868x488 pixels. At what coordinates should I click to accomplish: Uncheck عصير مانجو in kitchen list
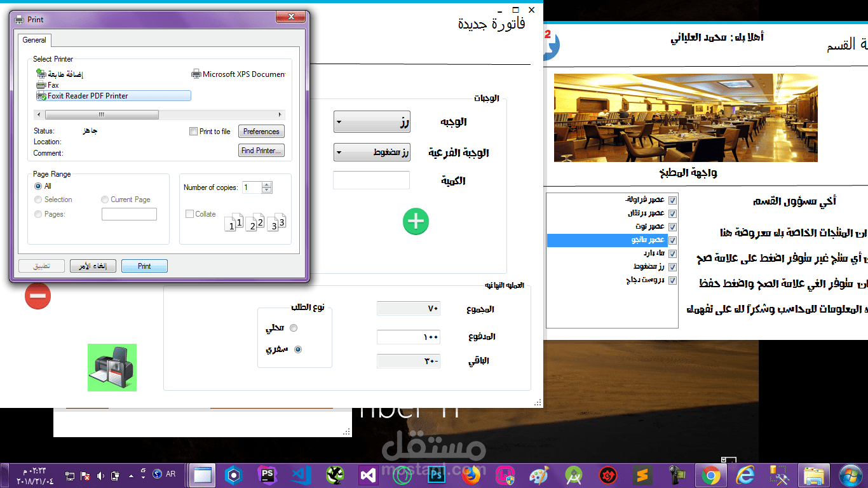[672, 240]
